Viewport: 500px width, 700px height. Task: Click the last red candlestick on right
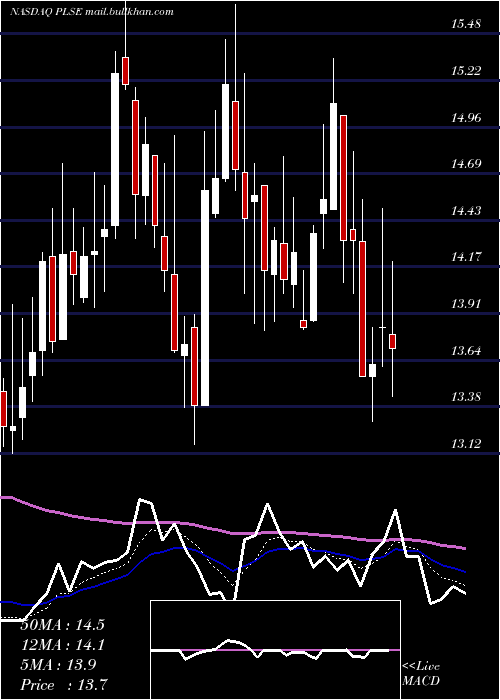click(x=392, y=341)
